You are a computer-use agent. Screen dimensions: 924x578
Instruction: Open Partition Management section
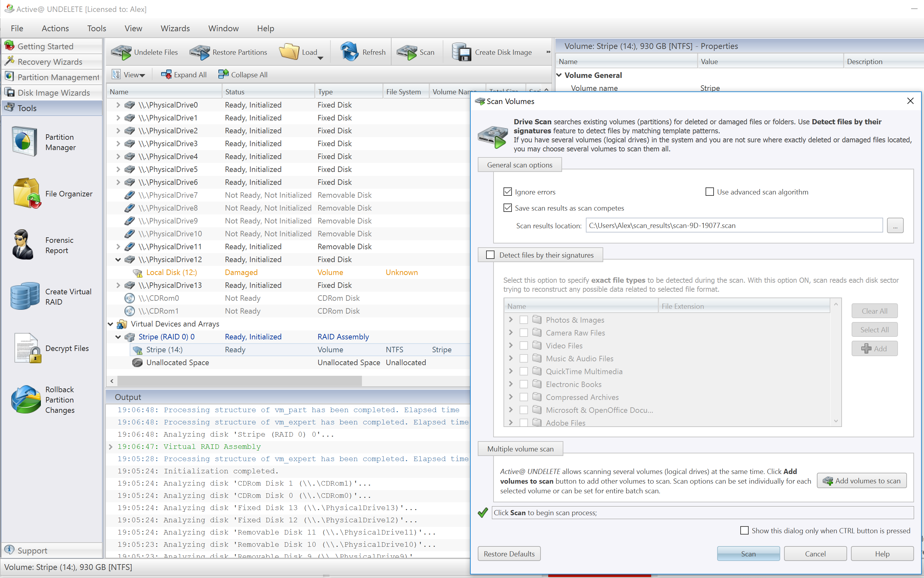pos(51,77)
